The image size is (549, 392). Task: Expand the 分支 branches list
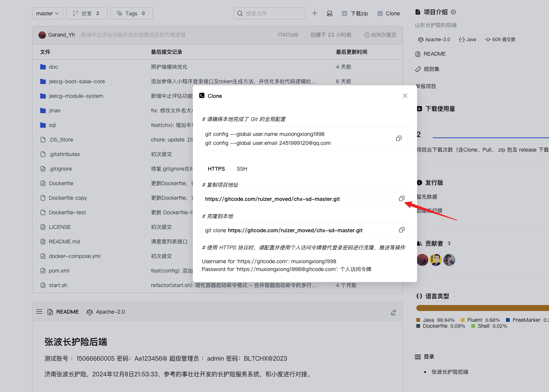pos(86,13)
